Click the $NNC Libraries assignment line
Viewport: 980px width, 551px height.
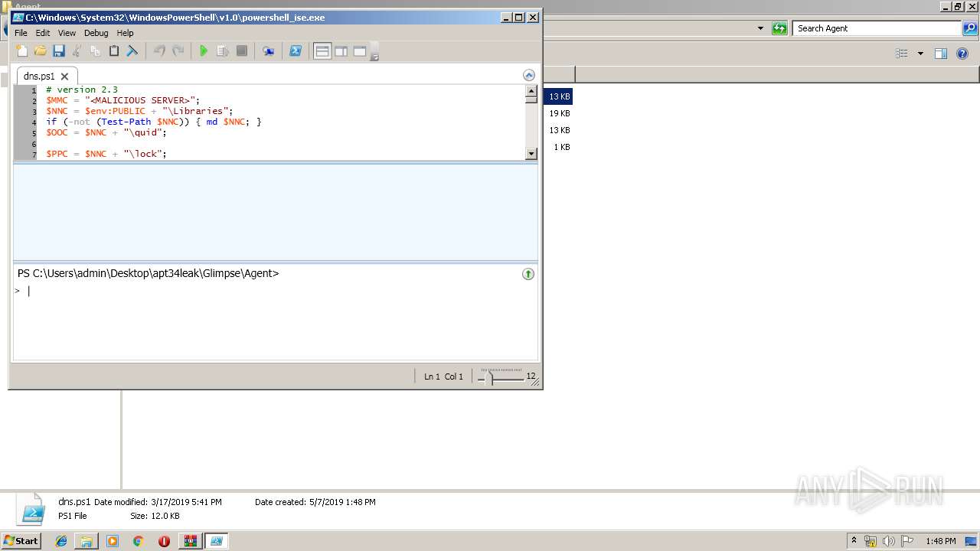(x=139, y=111)
